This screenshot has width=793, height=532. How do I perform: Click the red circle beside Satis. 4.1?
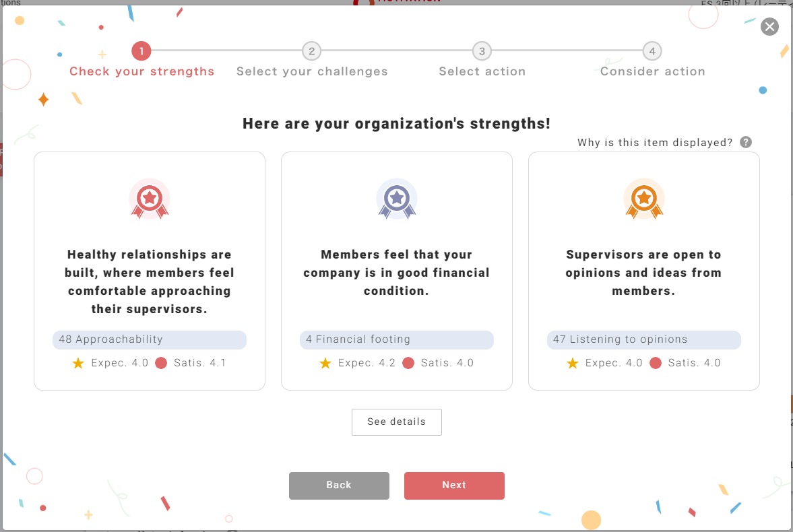coord(161,364)
